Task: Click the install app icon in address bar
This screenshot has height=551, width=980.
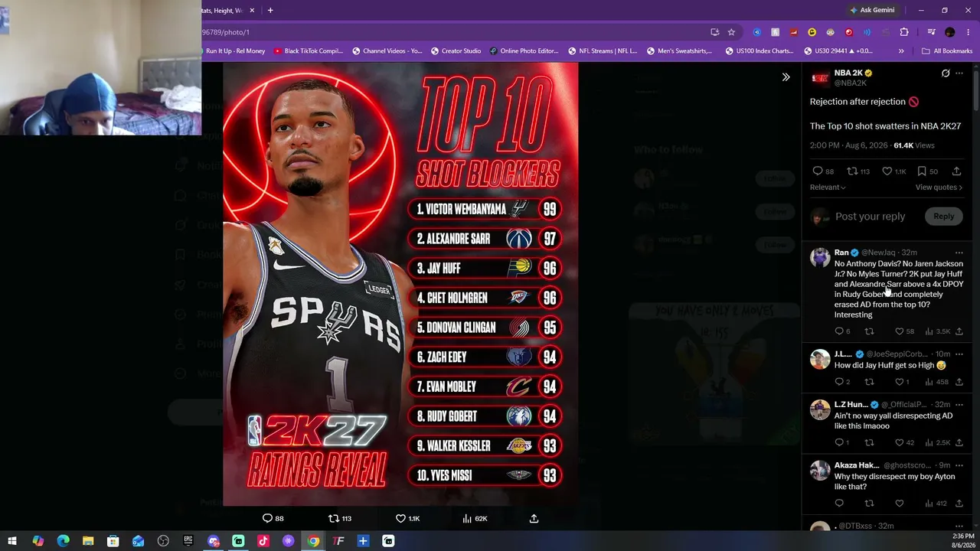Action: (x=714, y=32)
